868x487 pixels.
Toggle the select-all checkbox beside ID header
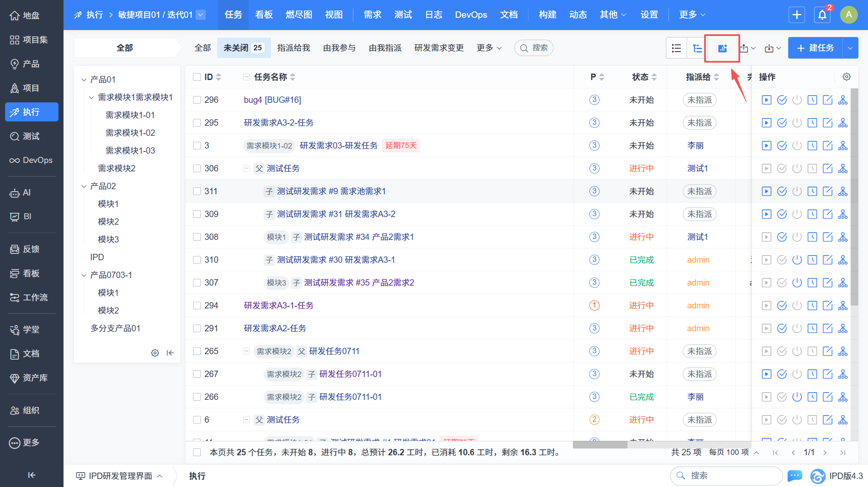coord(197,77)
